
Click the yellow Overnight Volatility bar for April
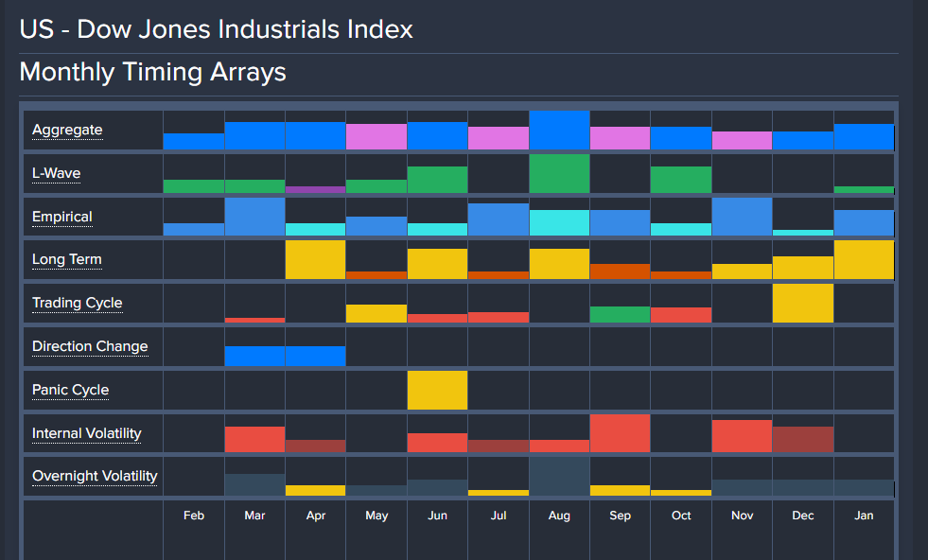pyautogui.click(x=315, y=491)
